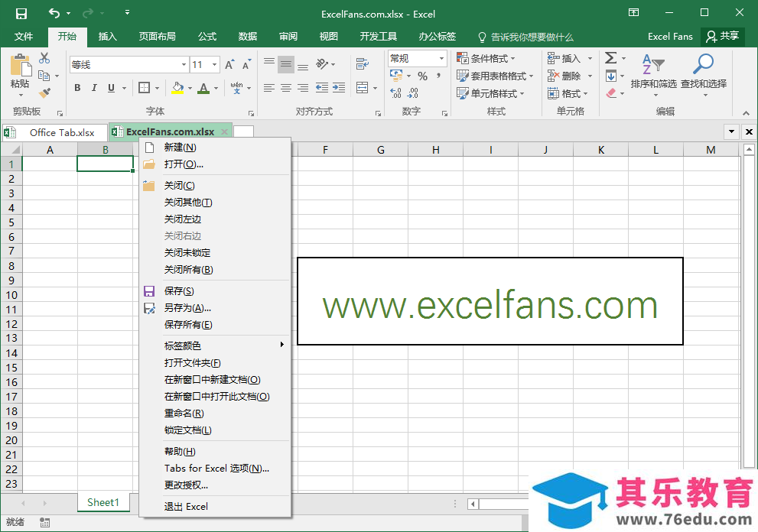Click the Cut scissors icon
This screenshot has height=532, width=758.
(44, 58)
